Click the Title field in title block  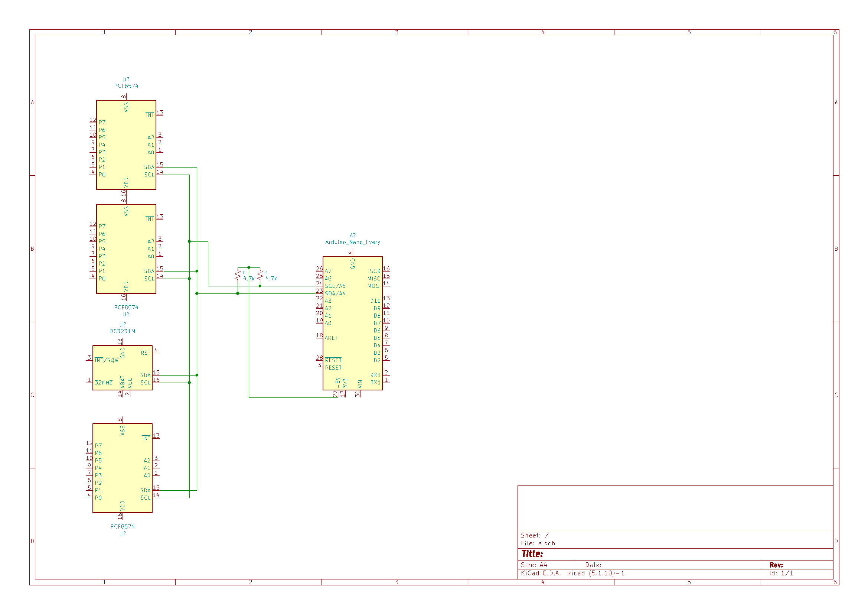click(532, 554)
